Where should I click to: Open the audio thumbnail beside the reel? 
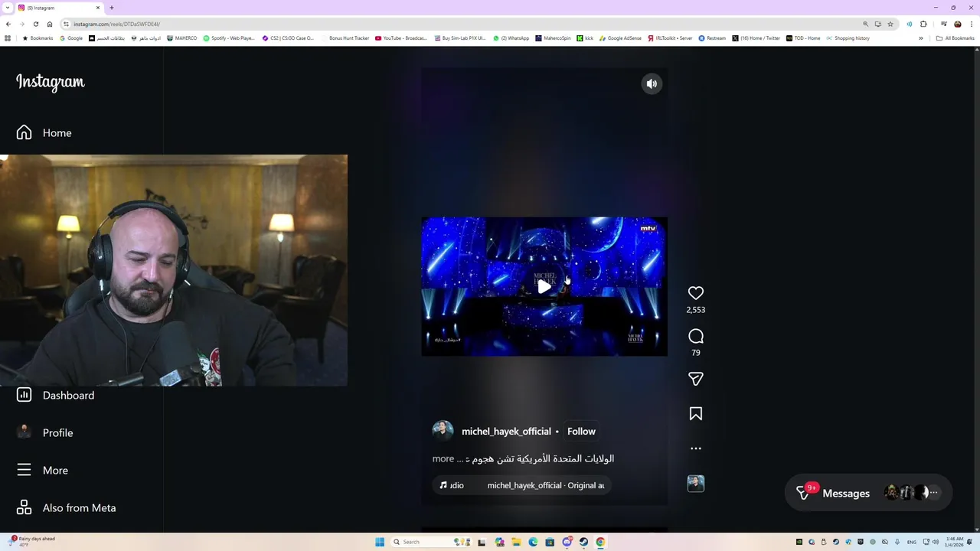click(x=695, y=484)
